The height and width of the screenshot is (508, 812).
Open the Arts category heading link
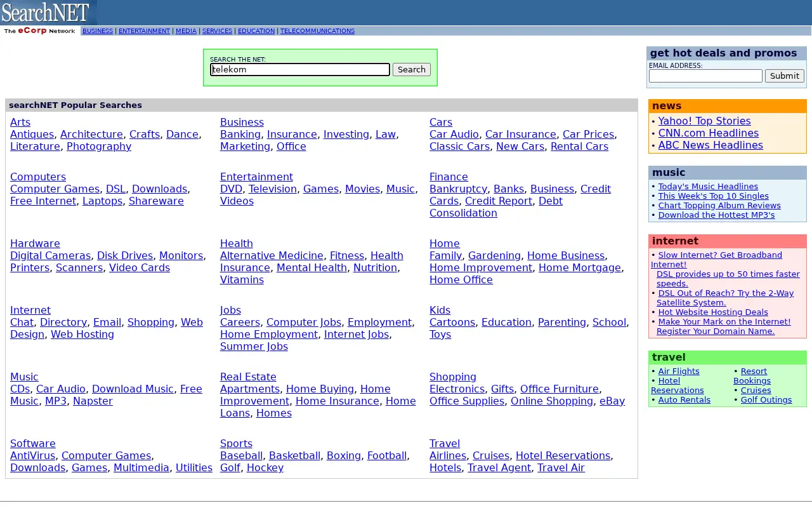pos(20,123)
